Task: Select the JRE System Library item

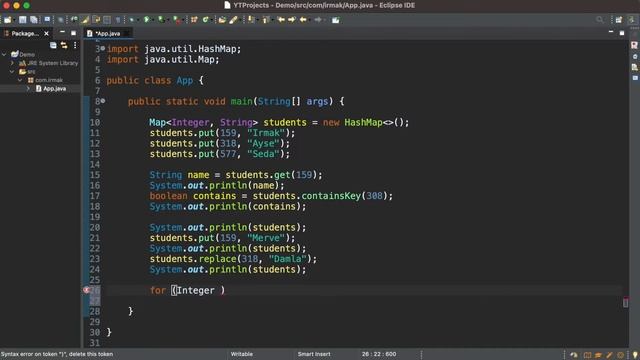Action: [x=48, y=63]
